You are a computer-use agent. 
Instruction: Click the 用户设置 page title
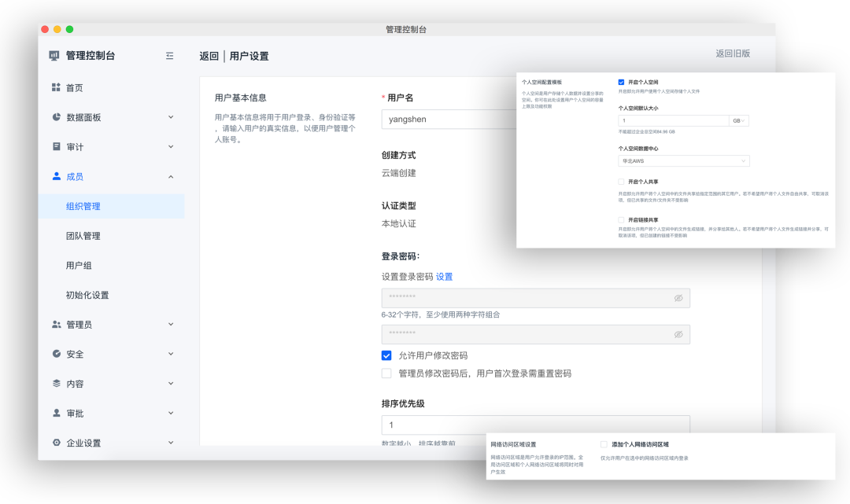click(x=249, y=57)
